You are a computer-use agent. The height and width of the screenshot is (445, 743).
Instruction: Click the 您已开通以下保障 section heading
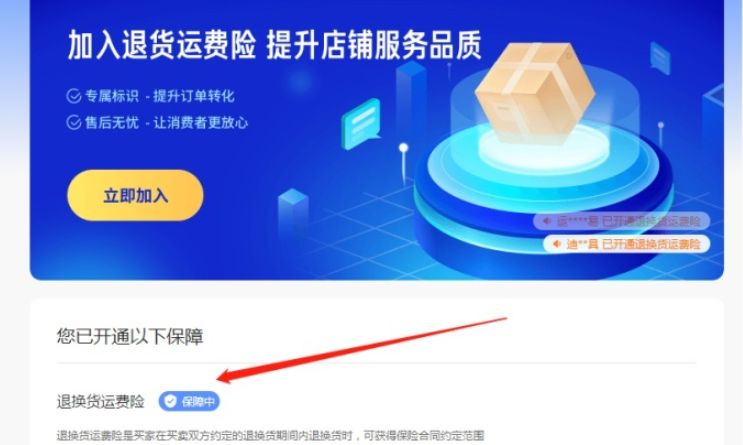(x=130, y=336)
